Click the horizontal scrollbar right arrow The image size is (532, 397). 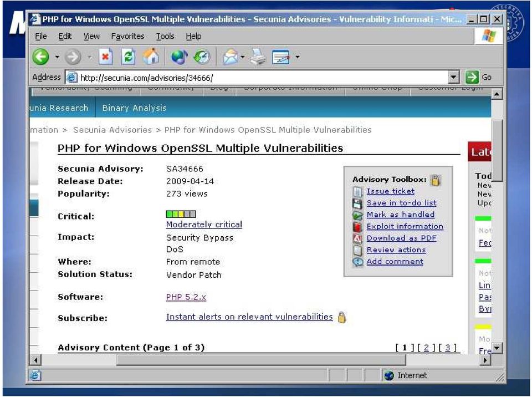486,360
